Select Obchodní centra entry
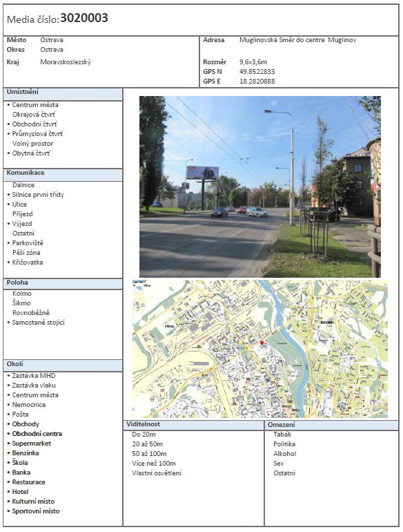The width and height of the screenshot is (403, 532). (x=37, y=434)
